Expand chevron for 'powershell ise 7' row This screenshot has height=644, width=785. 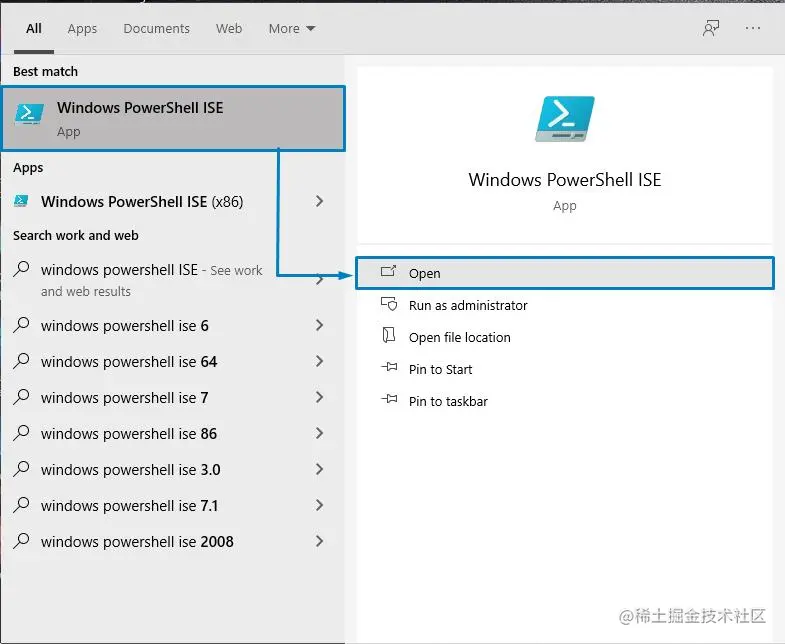(x=319, y=398)
